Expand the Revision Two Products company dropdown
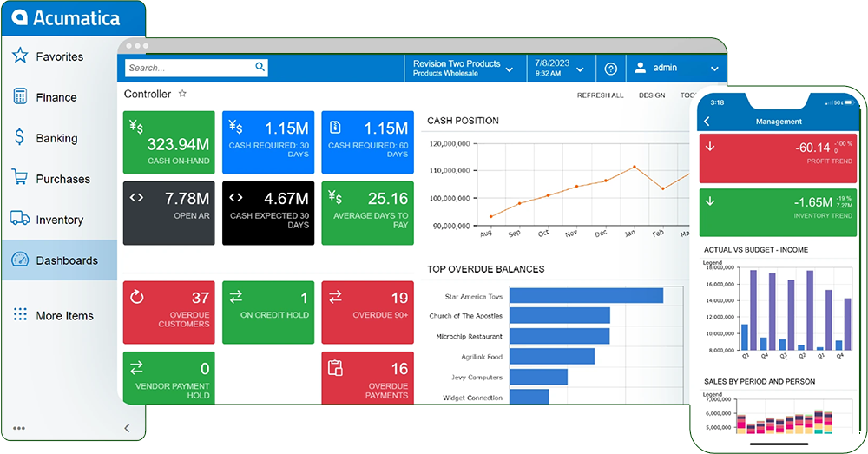 [510, 69]
